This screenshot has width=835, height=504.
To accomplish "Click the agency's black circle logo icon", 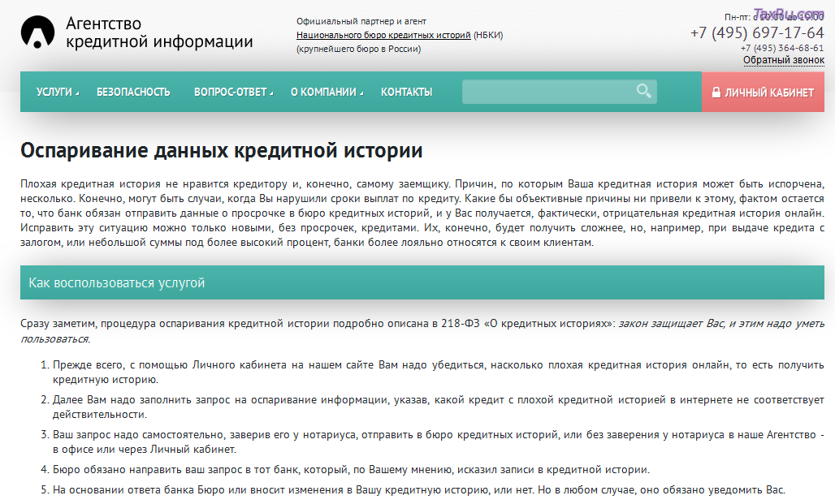I will 37,32.
